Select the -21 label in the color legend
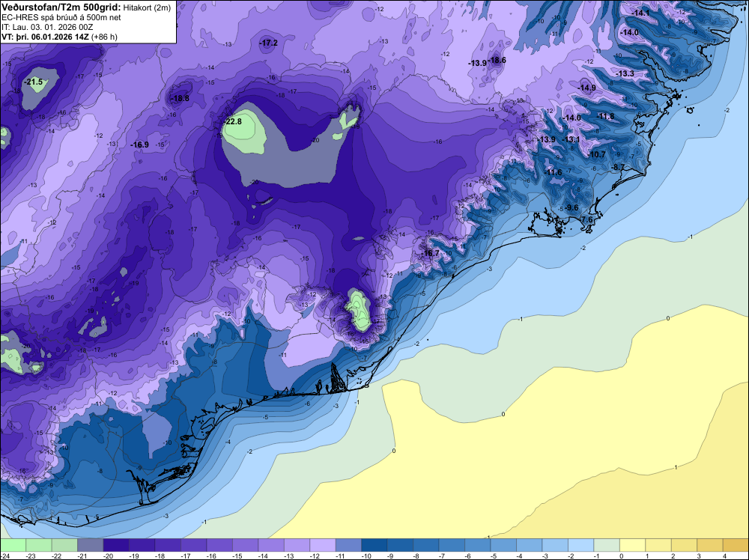 [83, 556]
